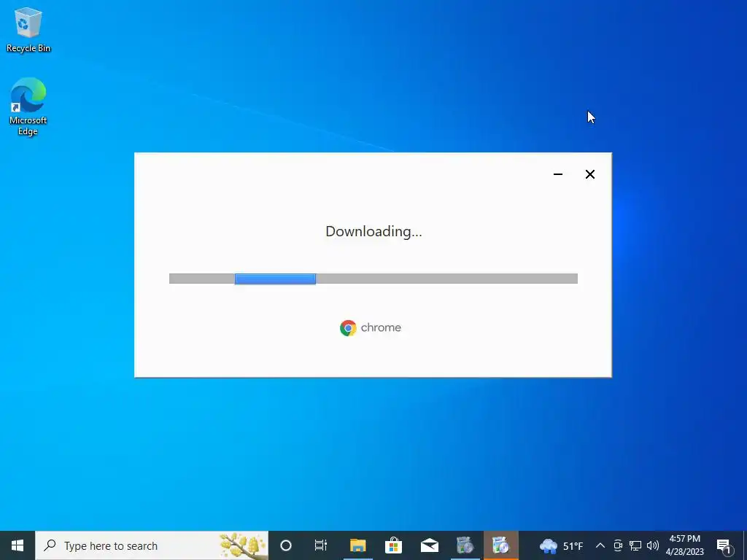This screenshot has width=747, height=560.
Task: Open the Windows Start menu
Action: click(x=18, y=545)
